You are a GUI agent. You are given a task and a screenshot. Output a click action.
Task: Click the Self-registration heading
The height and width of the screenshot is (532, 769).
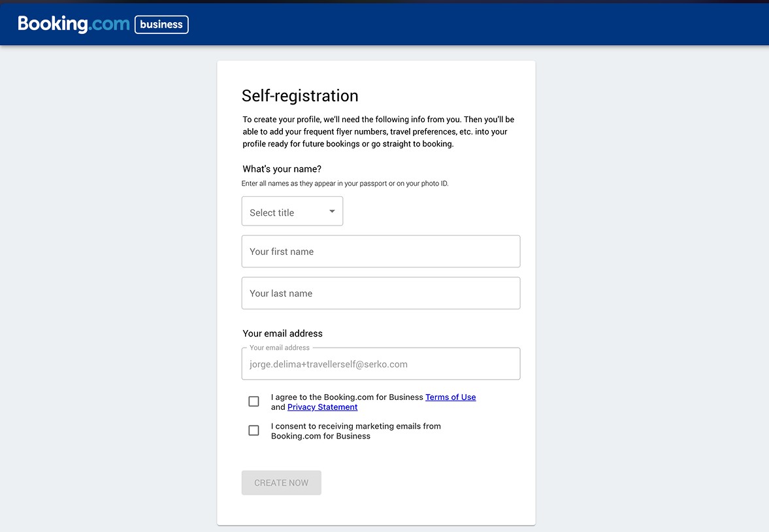(x=300, y=95)
